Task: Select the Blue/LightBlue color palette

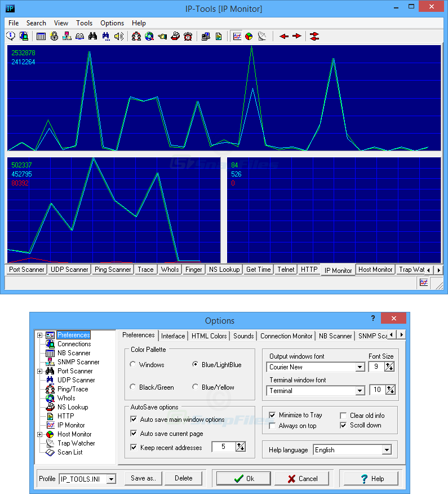Action: (x=217, y=364)
